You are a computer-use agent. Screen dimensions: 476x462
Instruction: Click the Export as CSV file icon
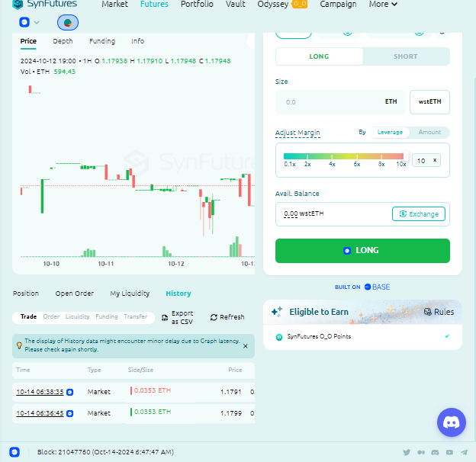click(x=165, y=318)
